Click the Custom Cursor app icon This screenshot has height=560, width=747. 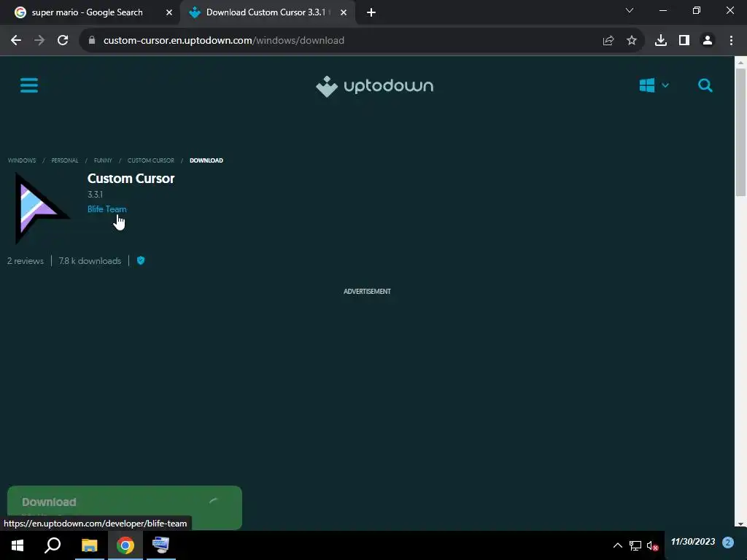click(x=42, y=208)
